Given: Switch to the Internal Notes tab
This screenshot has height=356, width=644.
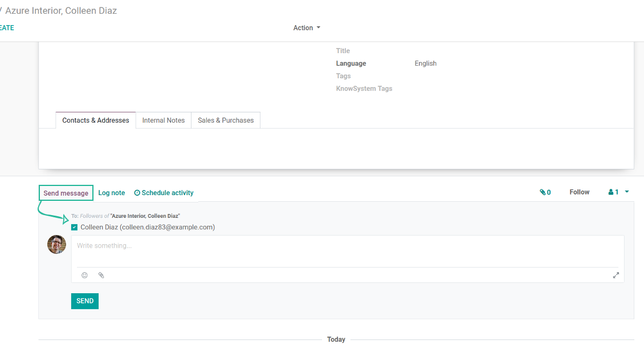Looking at the screenshot, I should 164,120.
